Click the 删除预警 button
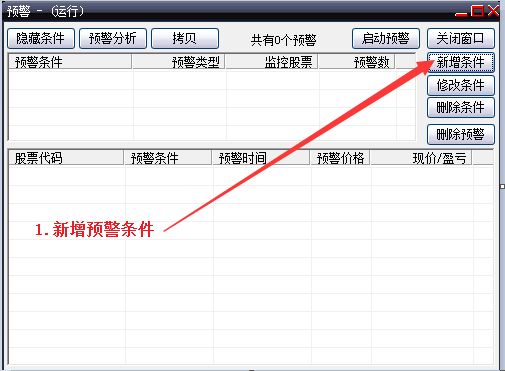Screen dimensions: 505x371 pyautogui.click(x=461, y=134)
